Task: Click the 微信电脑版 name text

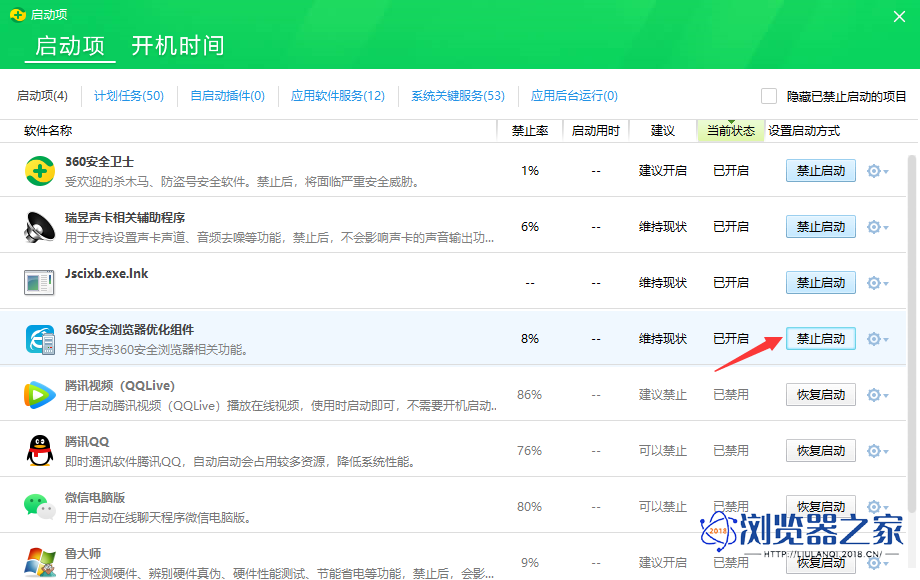Action: [95, 498]
